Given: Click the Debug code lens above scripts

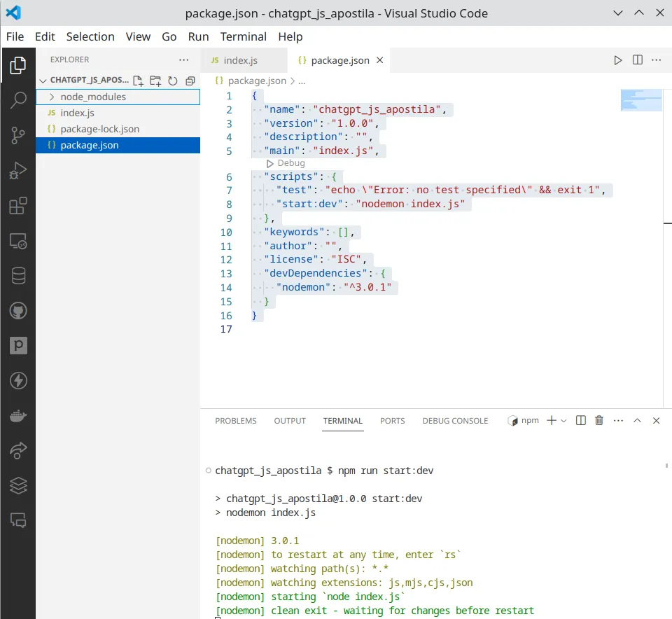Looking at the screenshot, I should coord(286,163).
